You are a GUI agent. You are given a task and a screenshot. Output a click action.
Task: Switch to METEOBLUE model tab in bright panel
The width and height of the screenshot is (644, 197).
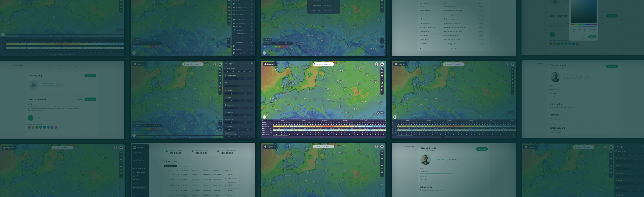click(x=321, y=137)
